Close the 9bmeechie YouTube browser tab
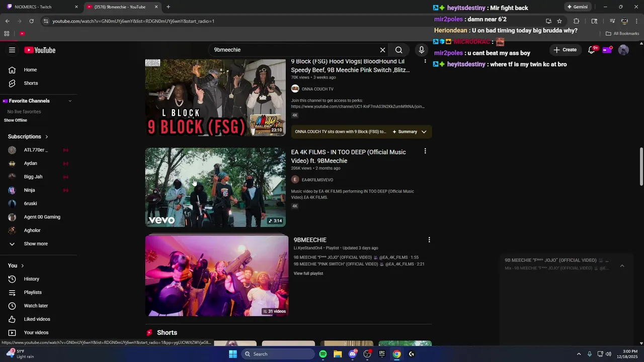Viewport: 644px width, 362px height. (156, 7)
